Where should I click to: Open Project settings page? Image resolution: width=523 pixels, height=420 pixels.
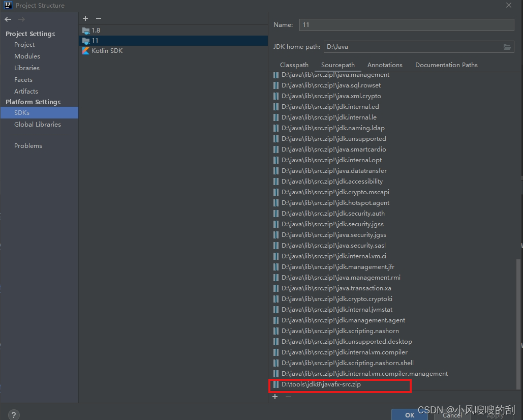click(24, 45)
